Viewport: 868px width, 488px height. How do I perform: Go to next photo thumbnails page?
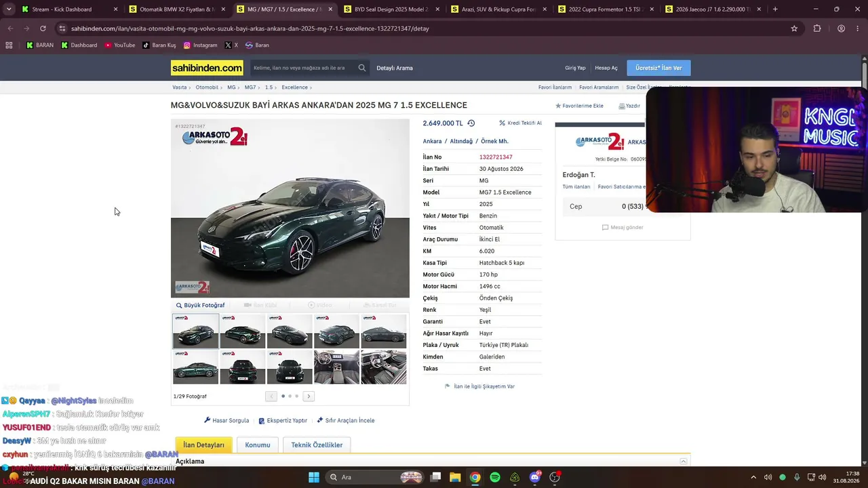click(x=309, y=396)
